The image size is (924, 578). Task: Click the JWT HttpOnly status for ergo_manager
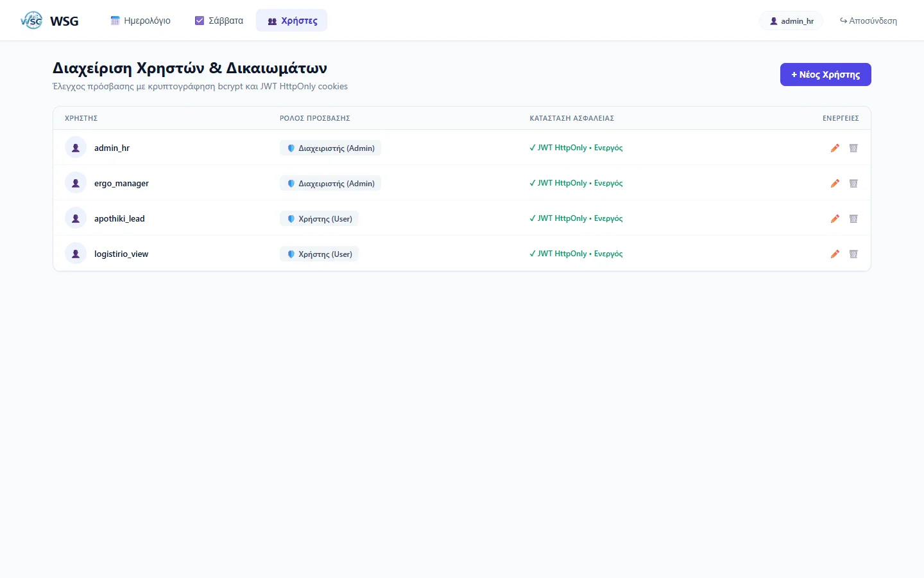point(576,183)
